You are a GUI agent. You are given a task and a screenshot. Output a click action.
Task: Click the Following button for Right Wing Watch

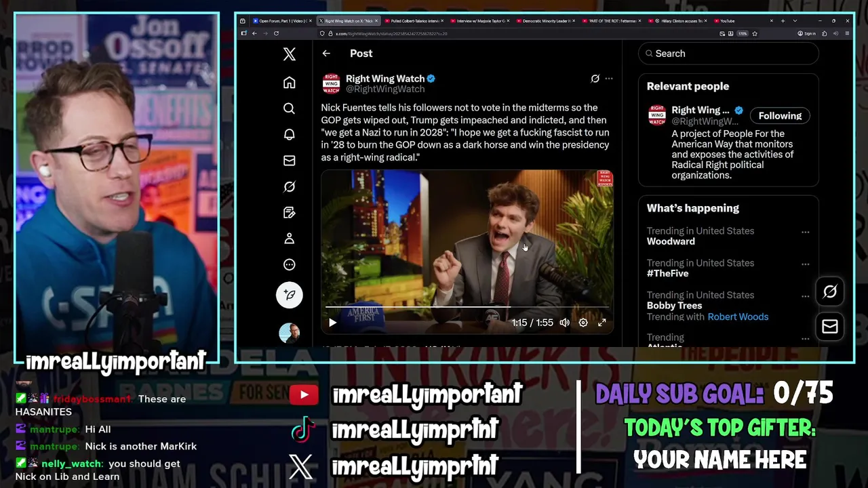(x=780, y=116)
